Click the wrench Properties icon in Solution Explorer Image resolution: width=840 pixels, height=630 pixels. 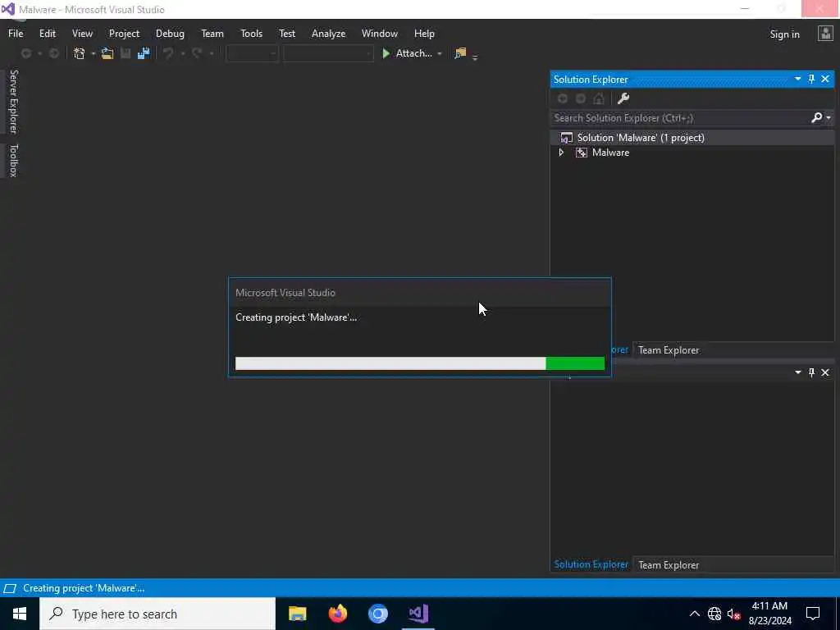(623, 98)
